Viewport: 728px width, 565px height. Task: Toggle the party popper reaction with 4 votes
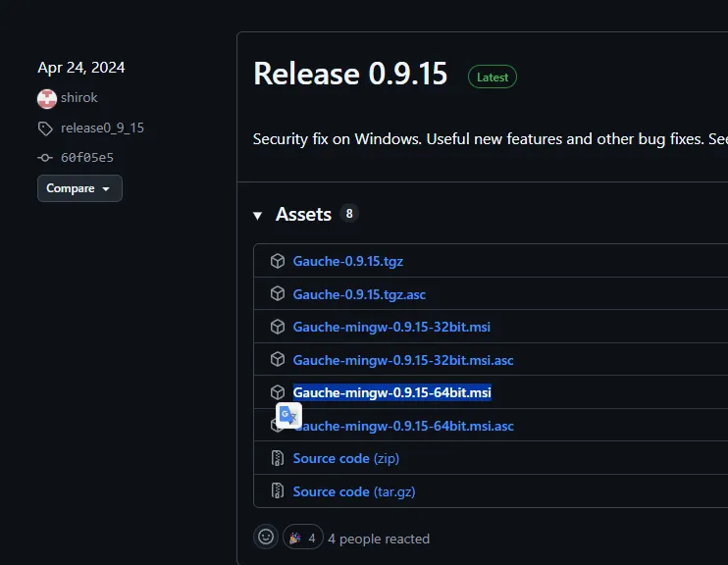click(301, 538)
